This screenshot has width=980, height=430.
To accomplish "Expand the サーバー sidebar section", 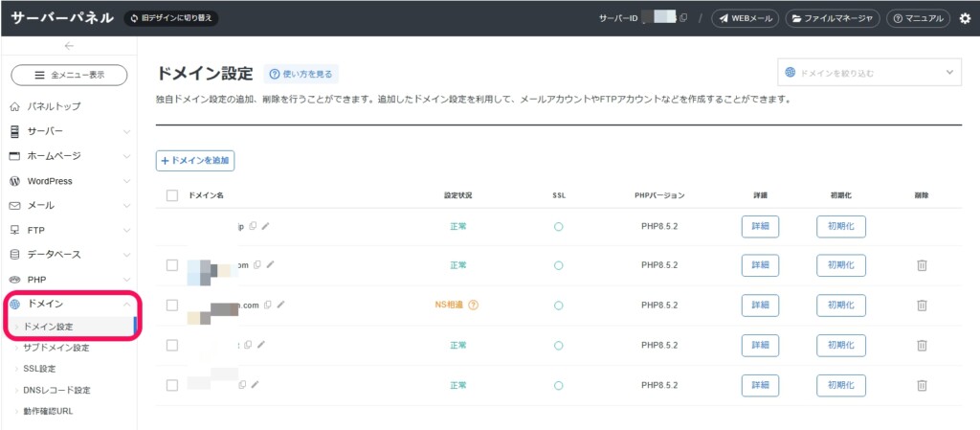I will (69, 131).
